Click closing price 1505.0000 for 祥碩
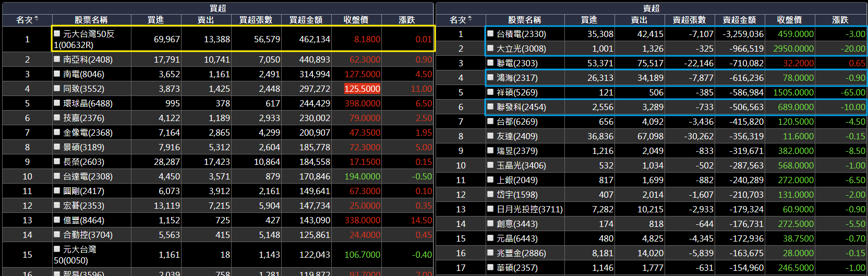868x276 pixels. click(793, 92)
